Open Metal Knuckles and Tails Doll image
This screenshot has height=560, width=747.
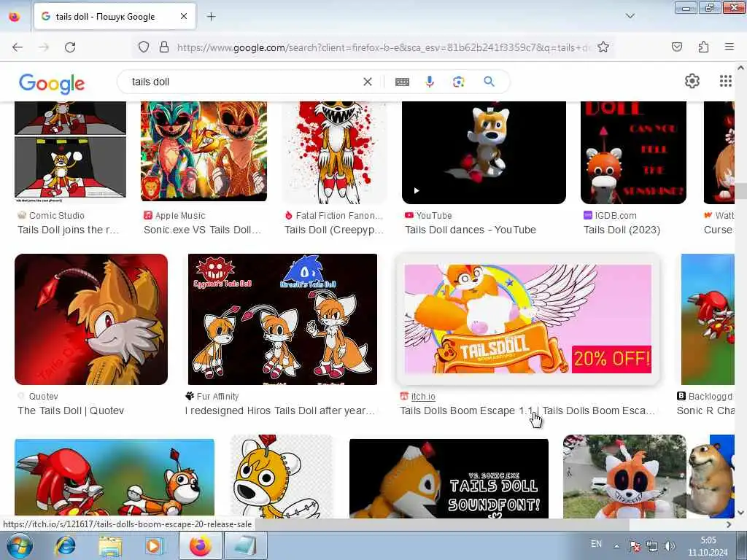tap(115, 478)
